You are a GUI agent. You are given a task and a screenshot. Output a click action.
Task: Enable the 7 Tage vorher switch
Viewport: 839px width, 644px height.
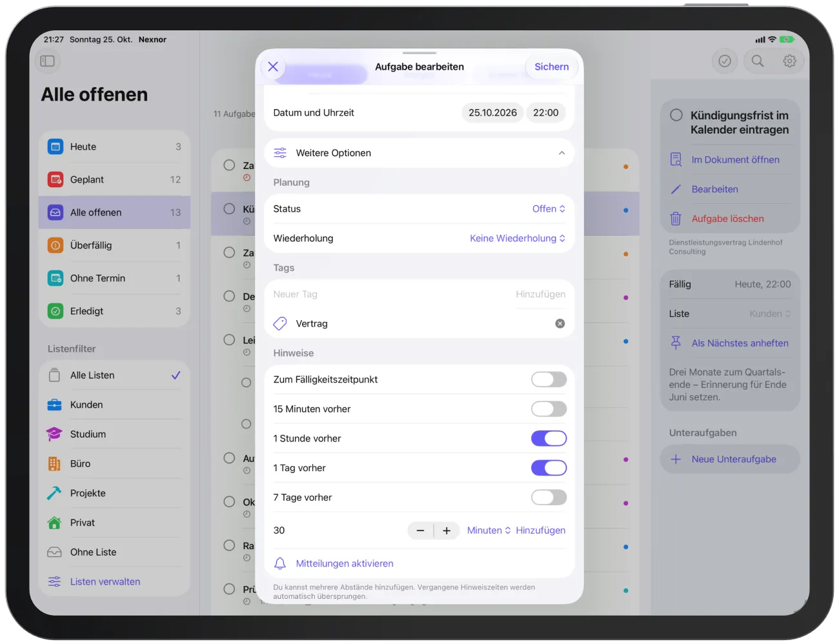pyautogui.click(x=549, y=498)
